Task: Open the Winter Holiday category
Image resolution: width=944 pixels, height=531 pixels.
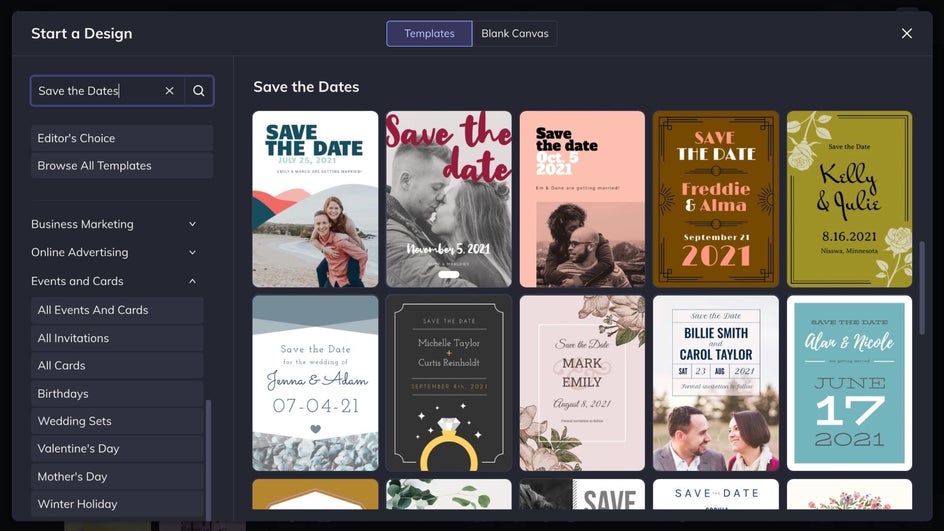Action: (x=117, y=504)
